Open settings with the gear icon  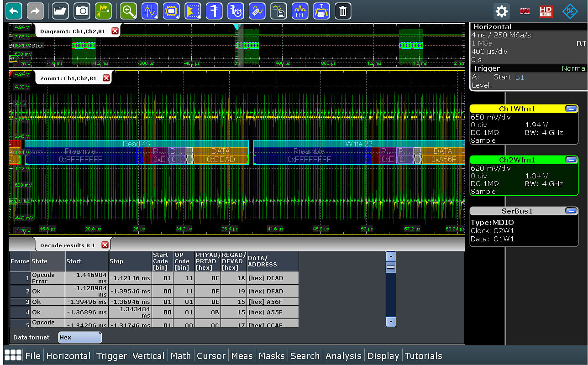(501, 11)
